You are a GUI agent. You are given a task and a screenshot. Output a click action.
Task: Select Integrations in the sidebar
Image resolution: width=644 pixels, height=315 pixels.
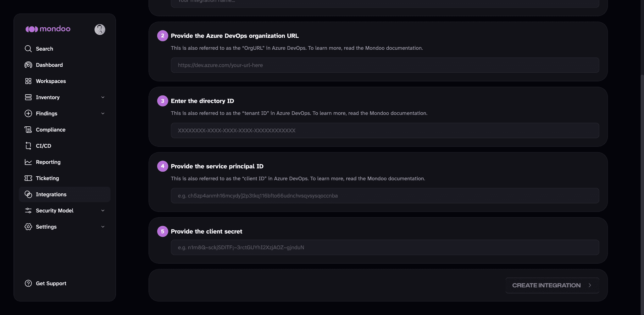point(65,194)
